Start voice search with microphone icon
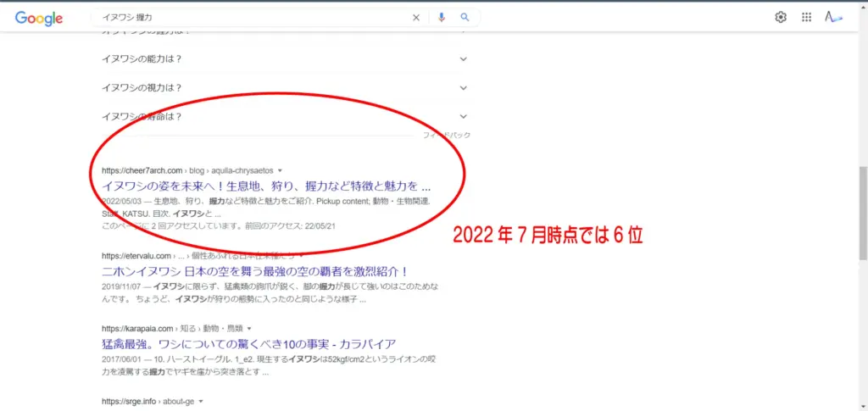Image resolution: width=868 pixels, height=411 pixels. click(441, 18)
